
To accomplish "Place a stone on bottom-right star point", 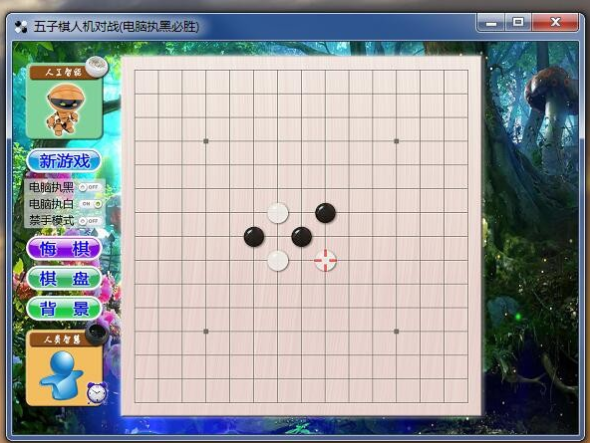I will point(396,332).
